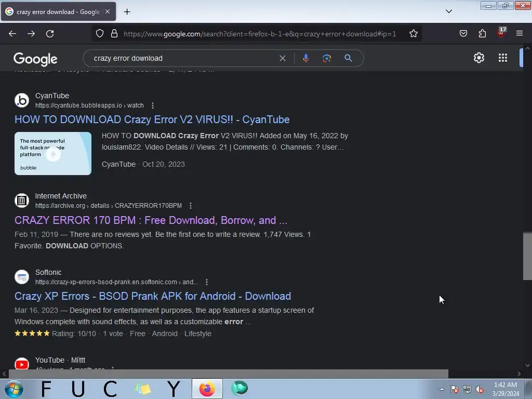Open the sticky notes taskbar icon
This screenshot has height=399, width=532.
click(143, 389)
